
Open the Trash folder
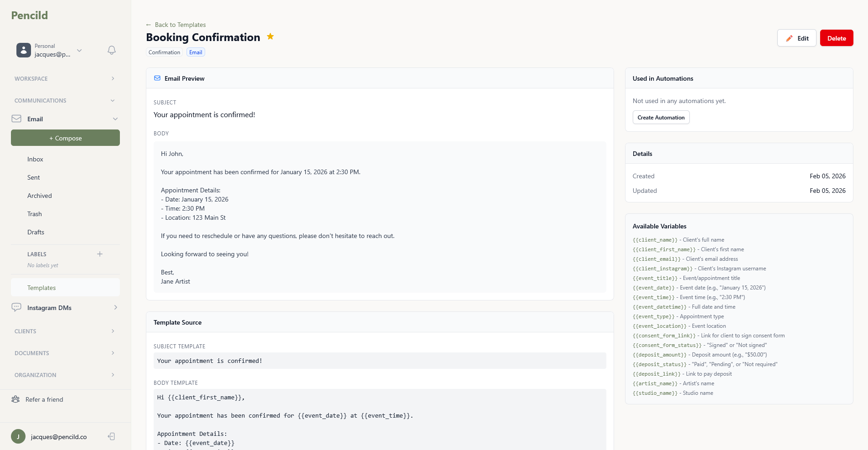coord(34,213)
